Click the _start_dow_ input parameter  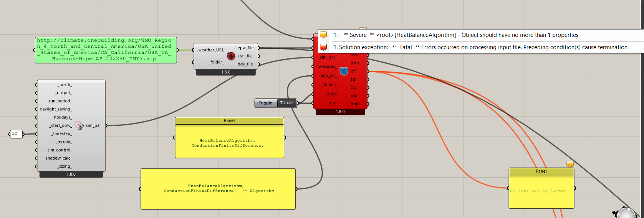pyautogui.click(x=61, y=126)
